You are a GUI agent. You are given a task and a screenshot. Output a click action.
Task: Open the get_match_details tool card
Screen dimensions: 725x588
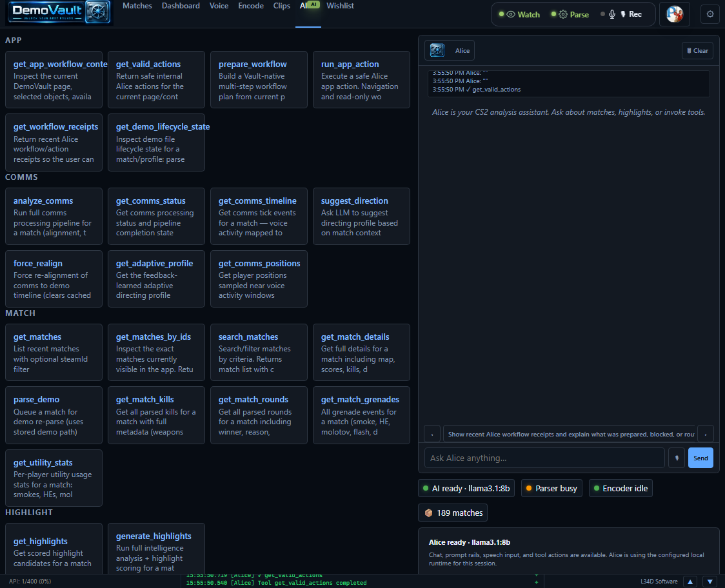362,352
